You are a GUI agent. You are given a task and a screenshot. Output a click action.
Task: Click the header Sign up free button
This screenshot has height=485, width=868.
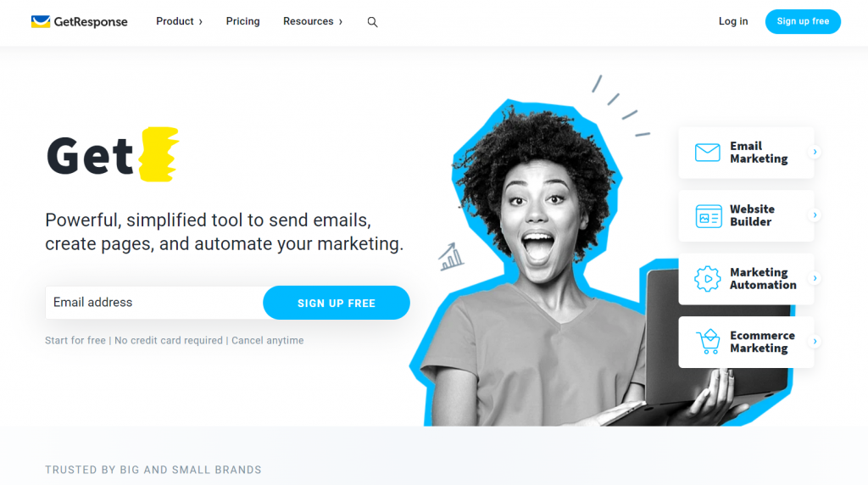pyautogui.click(x=803, y=21)
